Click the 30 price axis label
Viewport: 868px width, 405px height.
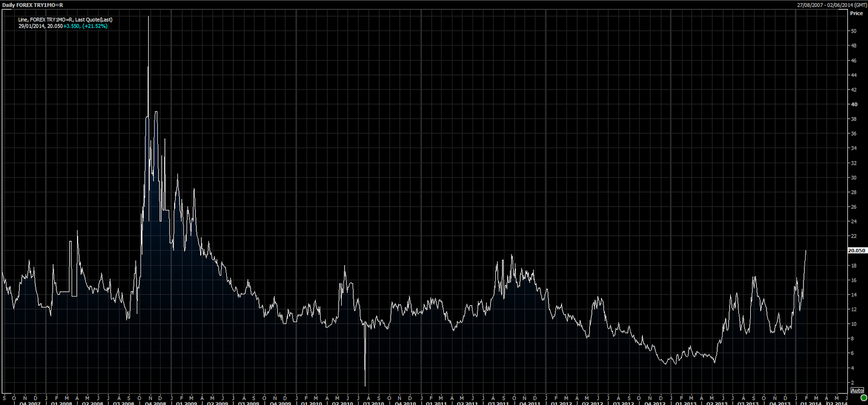coord(854,177)
